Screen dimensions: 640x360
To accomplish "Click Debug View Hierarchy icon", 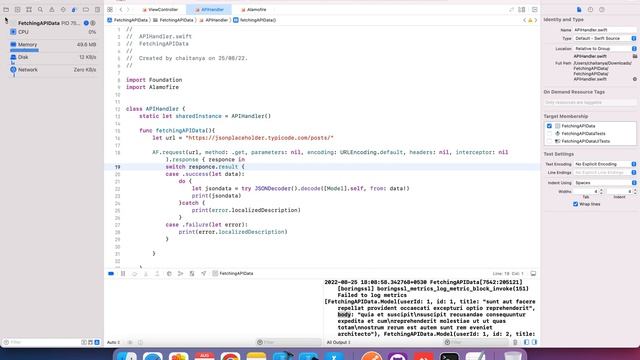I will tap(169, 273).
